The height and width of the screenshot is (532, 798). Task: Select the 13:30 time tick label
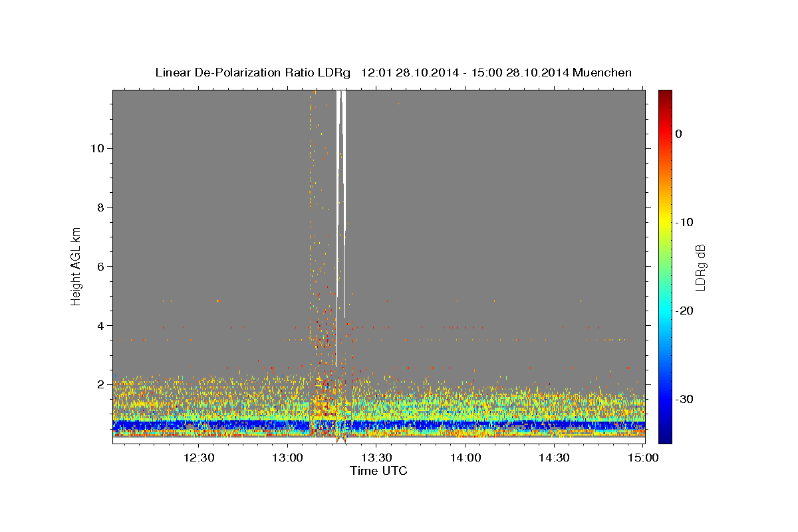point(376,458)
